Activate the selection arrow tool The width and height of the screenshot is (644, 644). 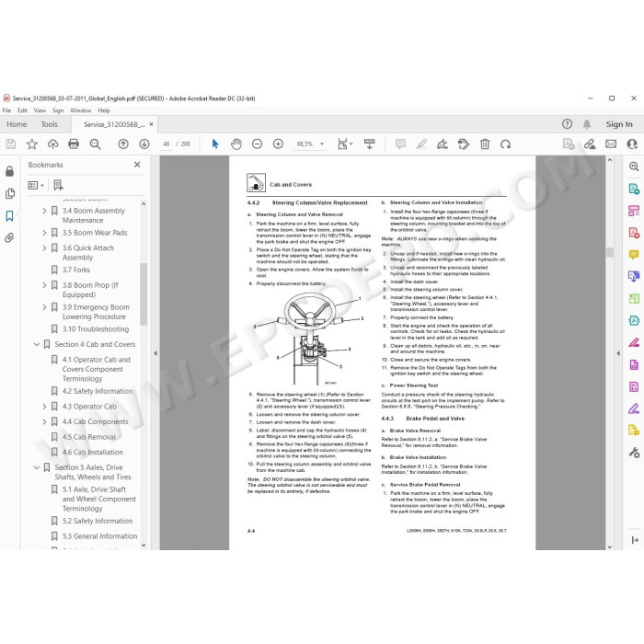point(214,144)
